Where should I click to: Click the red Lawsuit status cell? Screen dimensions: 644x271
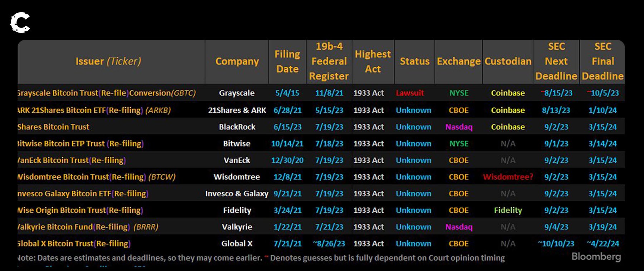[x=410, y=93]
